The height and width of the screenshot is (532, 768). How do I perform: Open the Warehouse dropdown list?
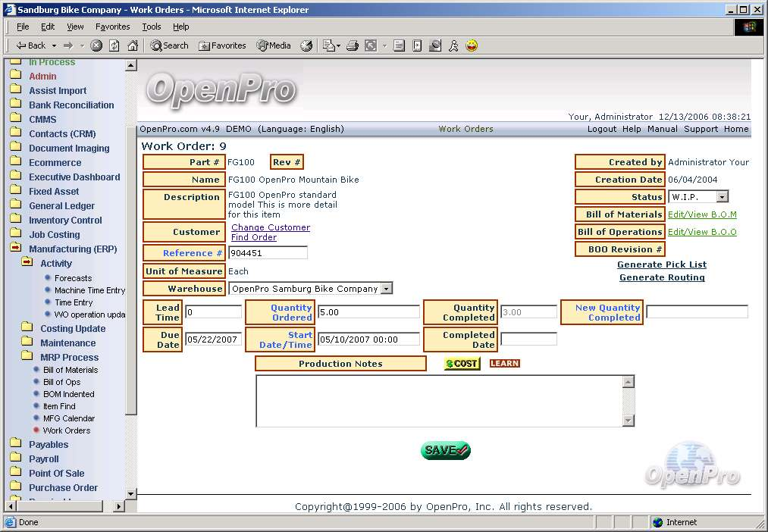point(387,289)
